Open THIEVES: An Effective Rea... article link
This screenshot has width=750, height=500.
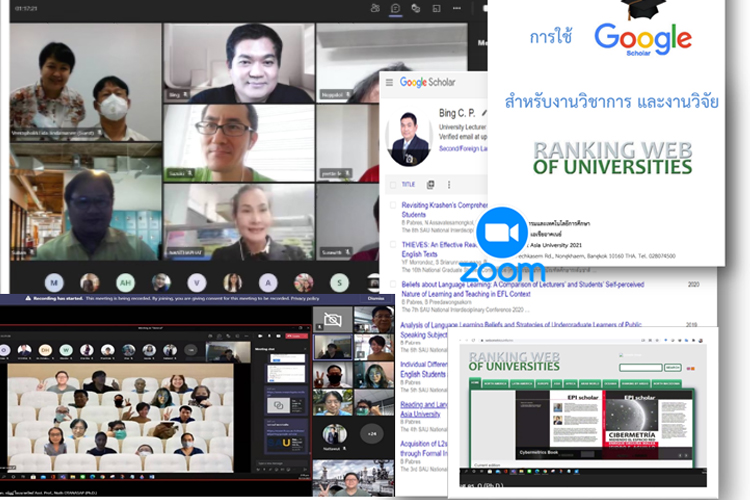(x=439, y=249)
